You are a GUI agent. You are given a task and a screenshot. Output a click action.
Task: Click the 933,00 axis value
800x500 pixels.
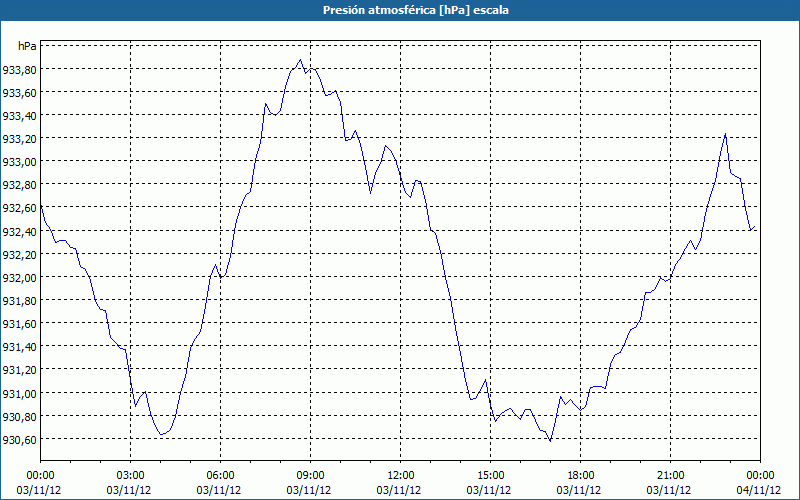point(19,162)
